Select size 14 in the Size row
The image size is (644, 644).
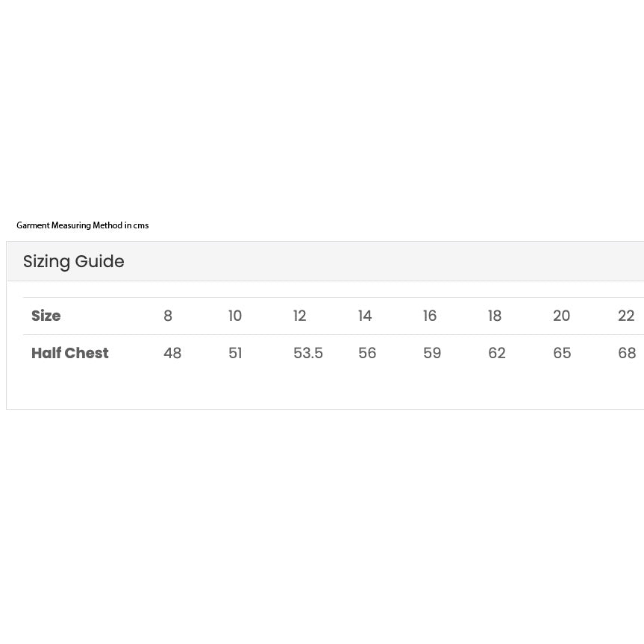pyautogui.click(x=365, y=316)
